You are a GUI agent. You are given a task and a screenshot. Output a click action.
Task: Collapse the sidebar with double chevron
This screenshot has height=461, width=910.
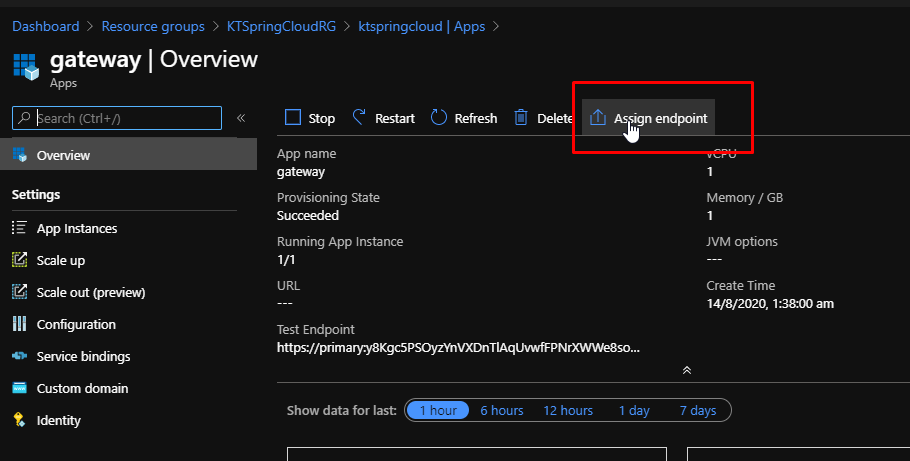pos(241,118)
